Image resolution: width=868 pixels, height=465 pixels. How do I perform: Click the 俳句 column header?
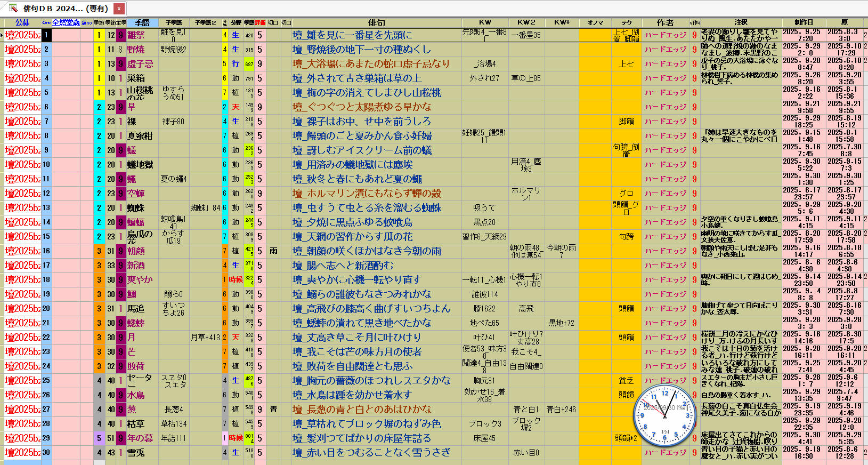tap(376, 23)
